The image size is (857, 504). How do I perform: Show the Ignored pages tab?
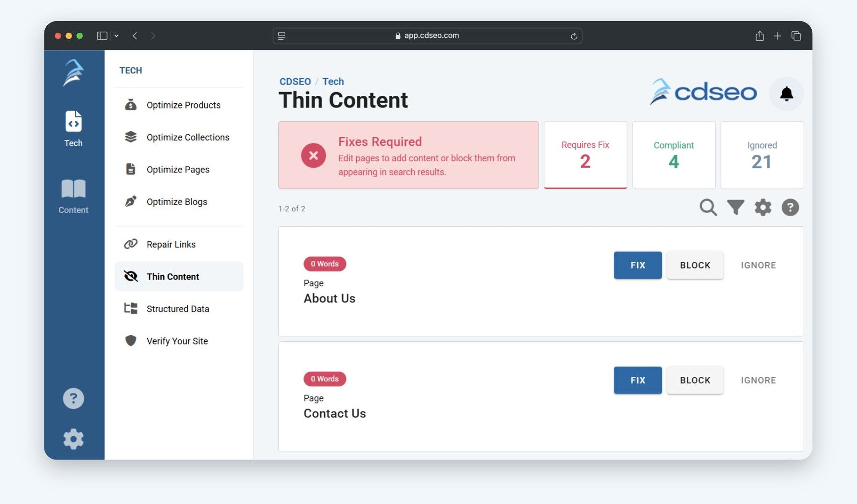(762, 155)
